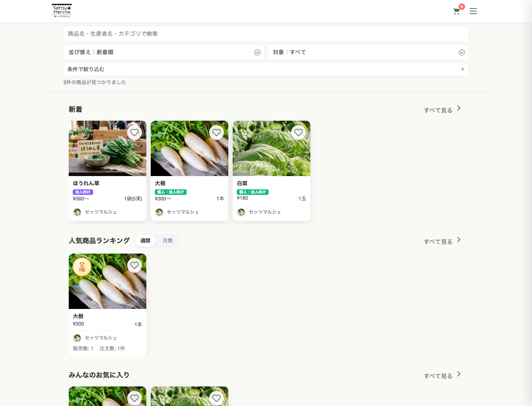The height and width of the screenshot is (406, 532).
Task: Click the 白菜 product title
Action: [x=242, y=183]
